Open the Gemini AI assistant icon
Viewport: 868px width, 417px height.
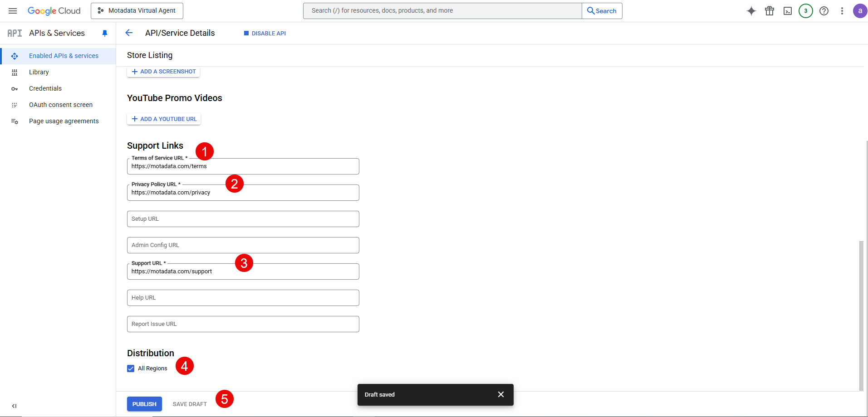click(x=751, y=10)
